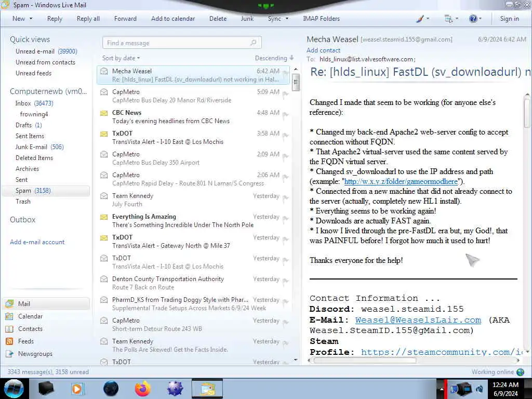The image size is (532, 399).
Task: Open IMAP Folders
Action: (x=321, y=19)
